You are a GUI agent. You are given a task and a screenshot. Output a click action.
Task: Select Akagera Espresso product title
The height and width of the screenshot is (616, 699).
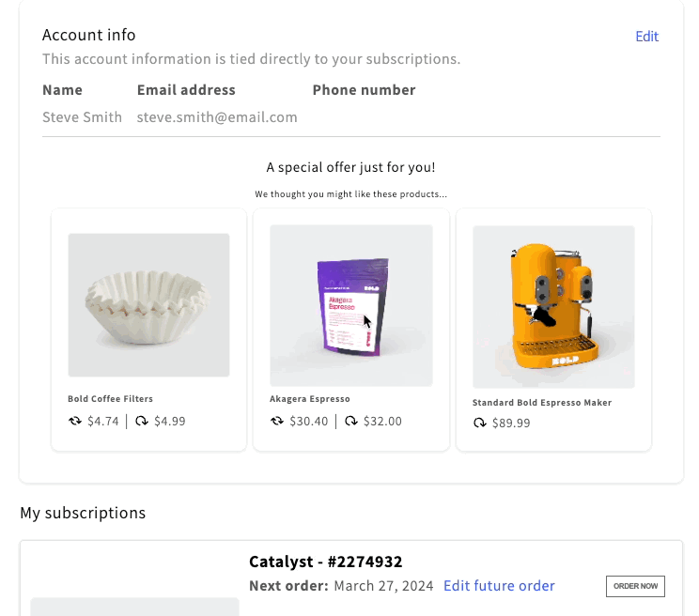310,399
